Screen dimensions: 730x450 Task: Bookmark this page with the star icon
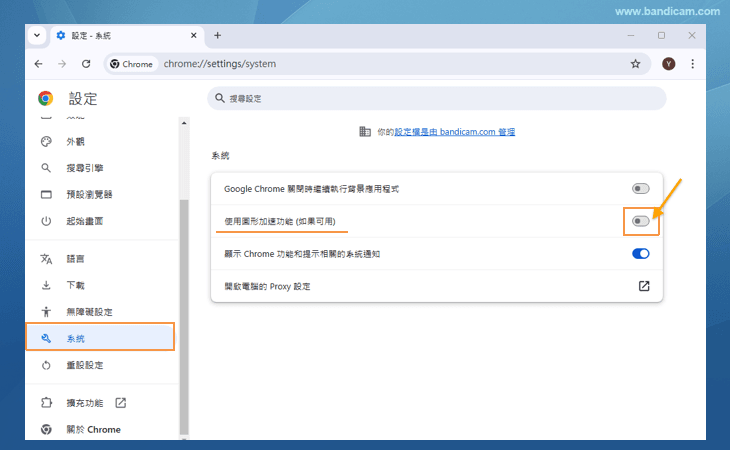click(635, 64)
